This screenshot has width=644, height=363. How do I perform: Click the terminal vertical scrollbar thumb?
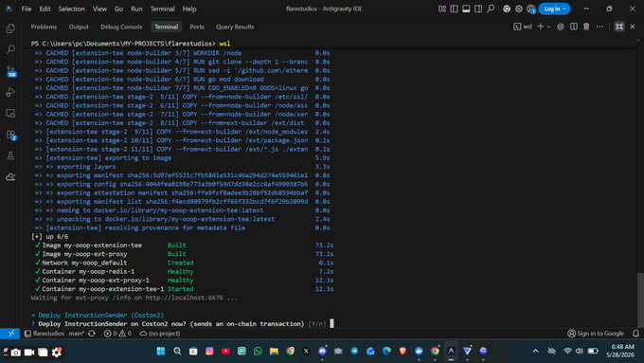click(640, 299)
